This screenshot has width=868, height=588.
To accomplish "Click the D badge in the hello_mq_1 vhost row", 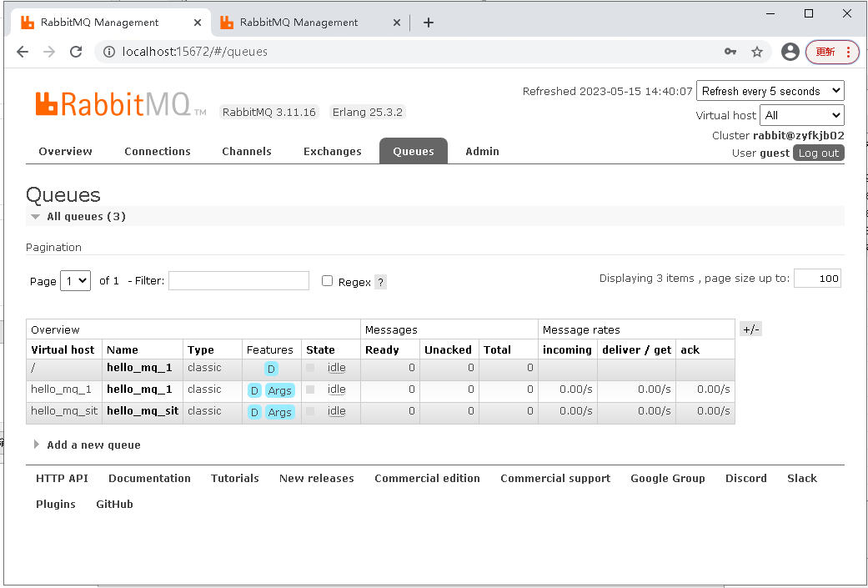I will [x=254, y=391].
